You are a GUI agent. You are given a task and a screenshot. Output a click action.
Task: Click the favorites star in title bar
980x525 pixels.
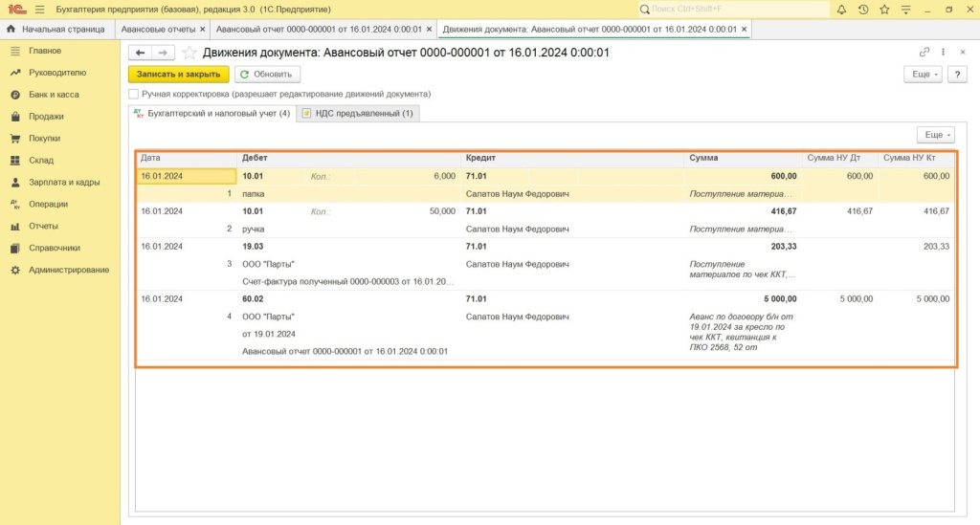pyautogui.click(x=885, y=10)
